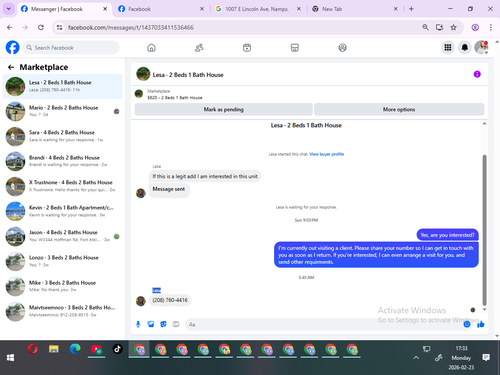Click More options button
This screenshot has height=375, width=500.
click(399, 109)
